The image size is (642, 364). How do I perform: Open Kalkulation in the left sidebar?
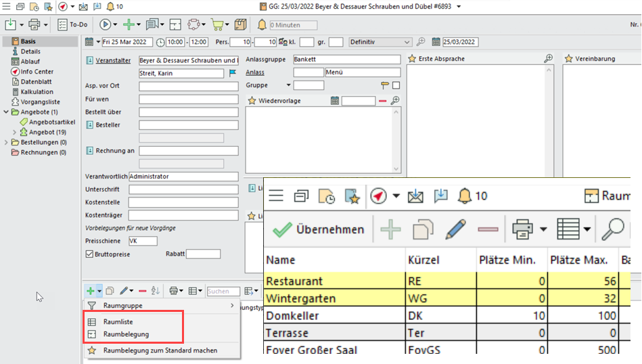tap(37, 92)
